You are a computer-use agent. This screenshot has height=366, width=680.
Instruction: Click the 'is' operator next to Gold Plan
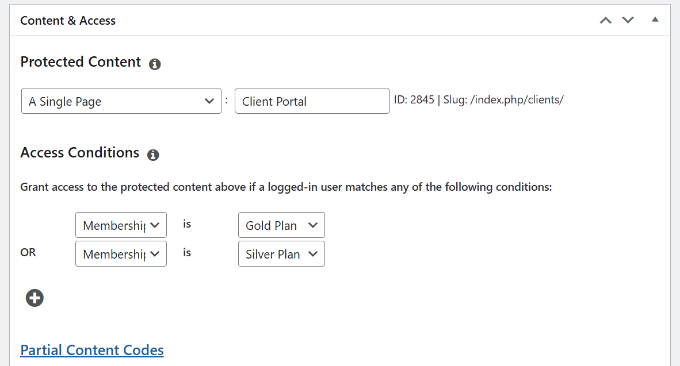[x=187, y=224]
